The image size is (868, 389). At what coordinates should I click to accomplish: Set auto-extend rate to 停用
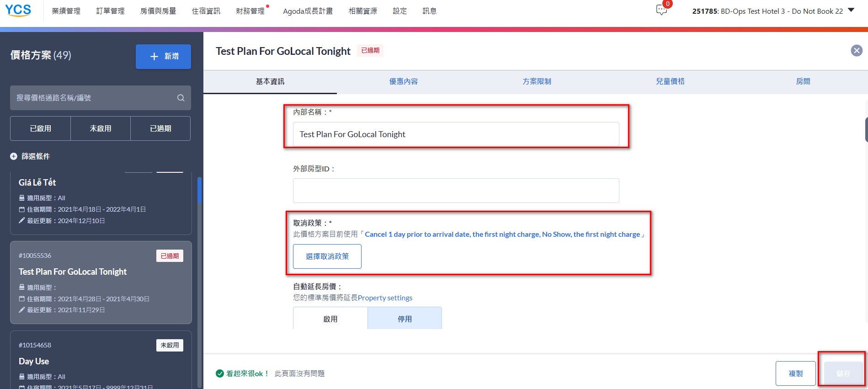[405, 319]
